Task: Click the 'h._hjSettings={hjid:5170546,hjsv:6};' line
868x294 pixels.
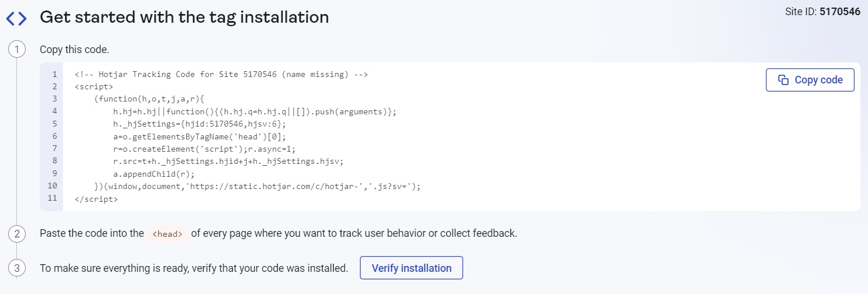Action: [200, 124]
